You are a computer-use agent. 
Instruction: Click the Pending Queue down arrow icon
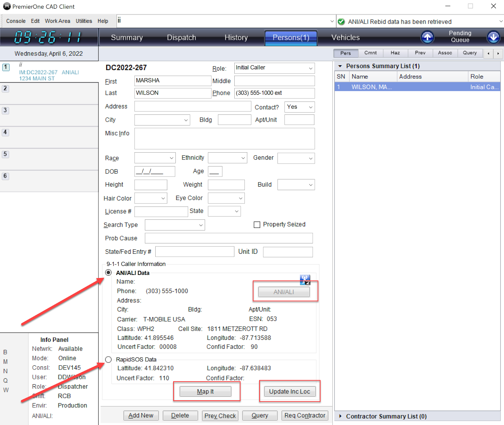pyautogui.click(x=493, y=37)
